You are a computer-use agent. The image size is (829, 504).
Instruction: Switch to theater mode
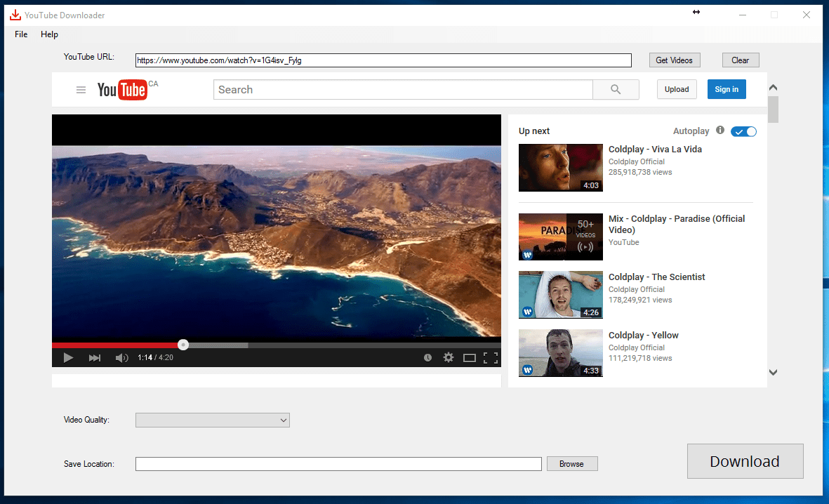point(470,357)
